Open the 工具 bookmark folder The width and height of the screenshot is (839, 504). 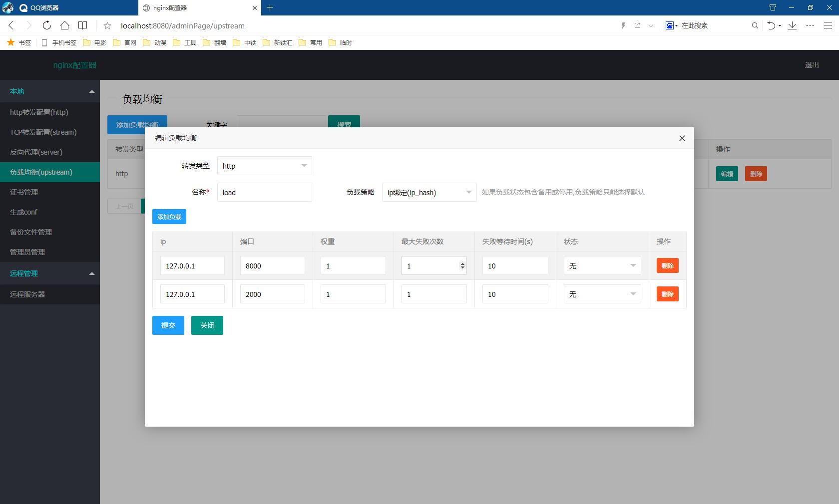[185, 42]
